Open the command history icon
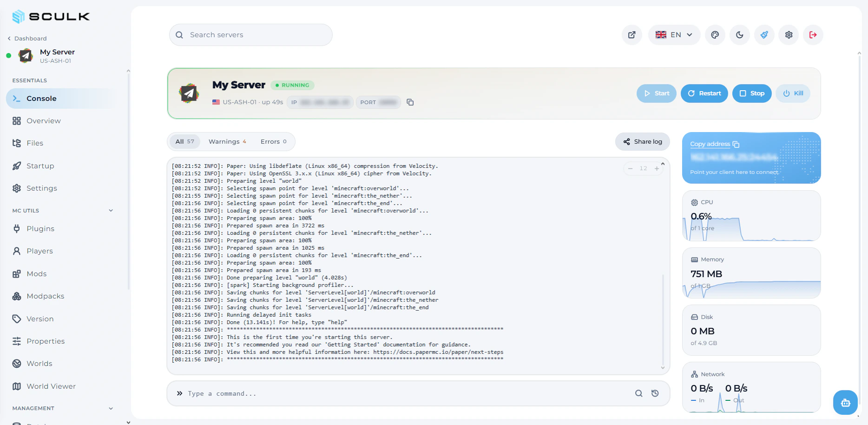The image size is (868, 425). click(x=655, y=393)
